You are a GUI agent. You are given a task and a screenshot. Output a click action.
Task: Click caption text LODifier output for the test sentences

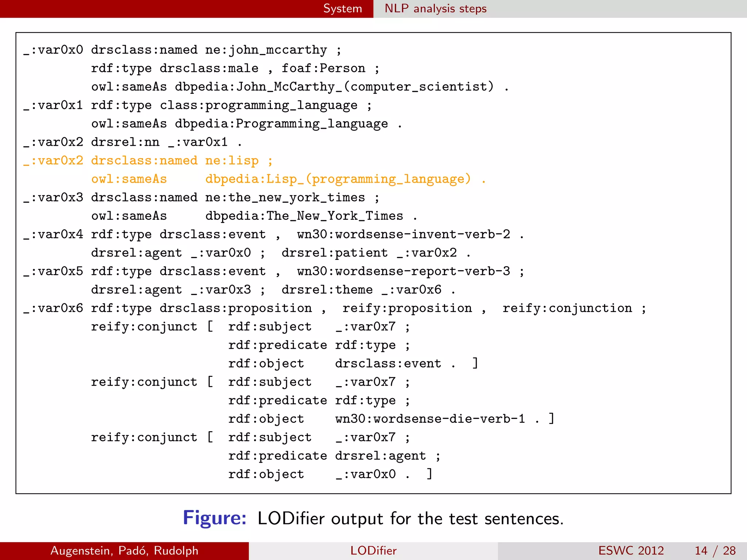click(x=411, y=518)
